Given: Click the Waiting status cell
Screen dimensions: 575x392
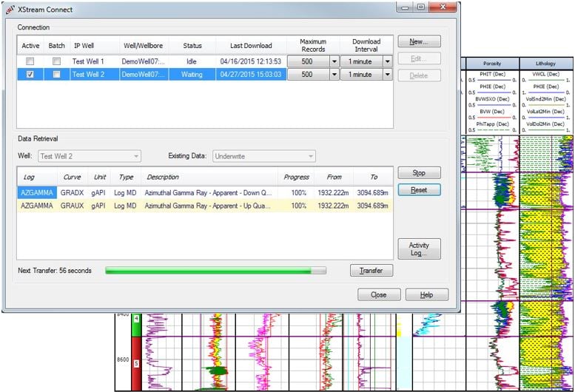Looking at the screenshot, I should [192, 75].
